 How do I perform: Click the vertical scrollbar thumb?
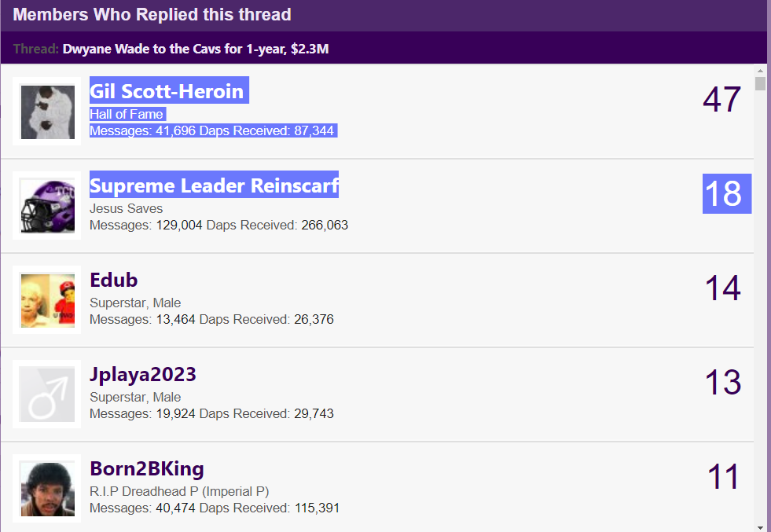point(760,84)
